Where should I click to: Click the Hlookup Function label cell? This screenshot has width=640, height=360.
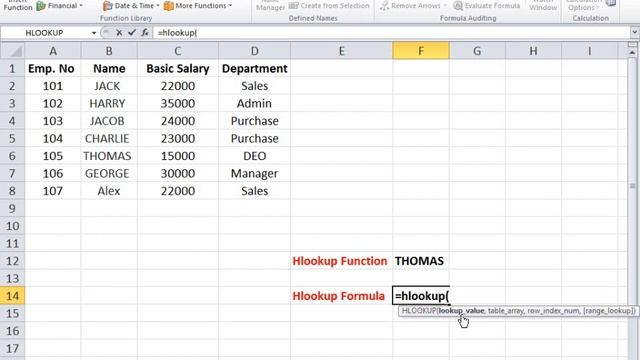(341, 261)
